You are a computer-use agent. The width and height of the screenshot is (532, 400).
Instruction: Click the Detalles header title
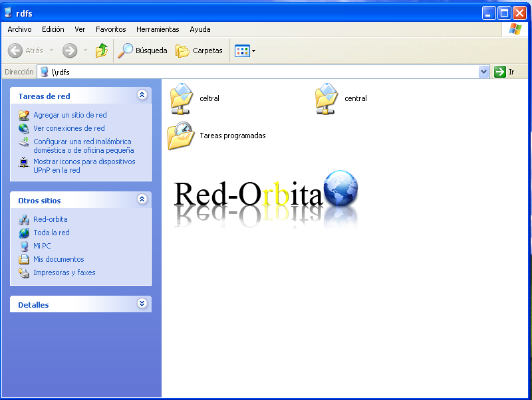[x=33, y=305]
